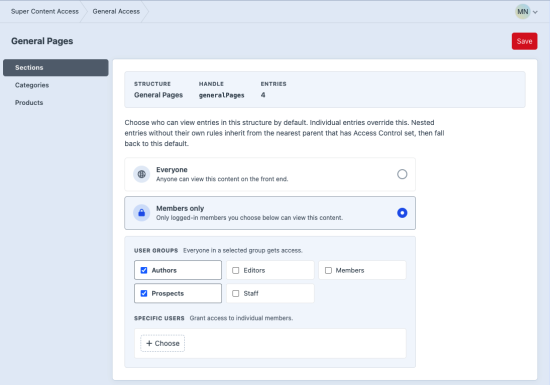Click the entries count value 4
Screen dimensions: 550x385
tap(263, 95)
